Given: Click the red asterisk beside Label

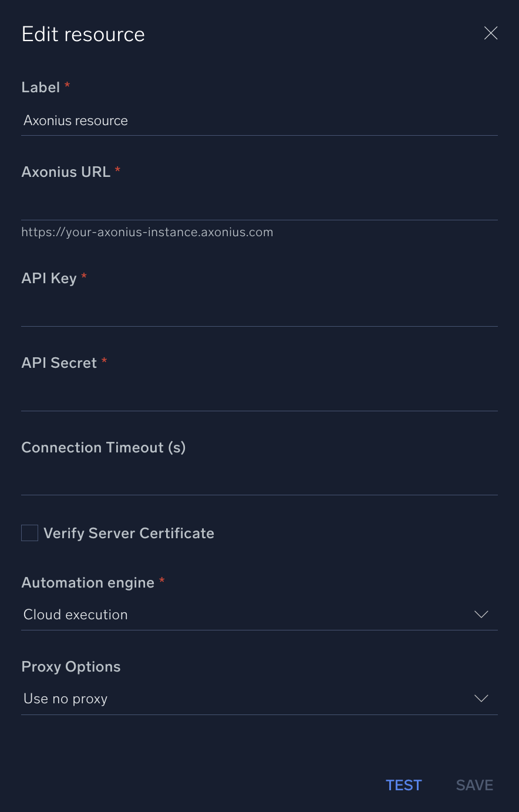Looking at the screenshot, I should [67, 86].
